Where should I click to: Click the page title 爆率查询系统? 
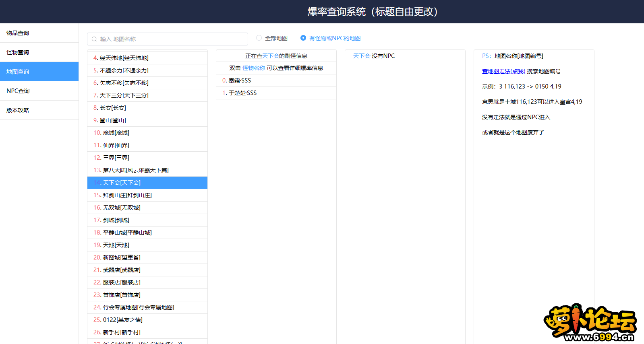click(373, 12)
